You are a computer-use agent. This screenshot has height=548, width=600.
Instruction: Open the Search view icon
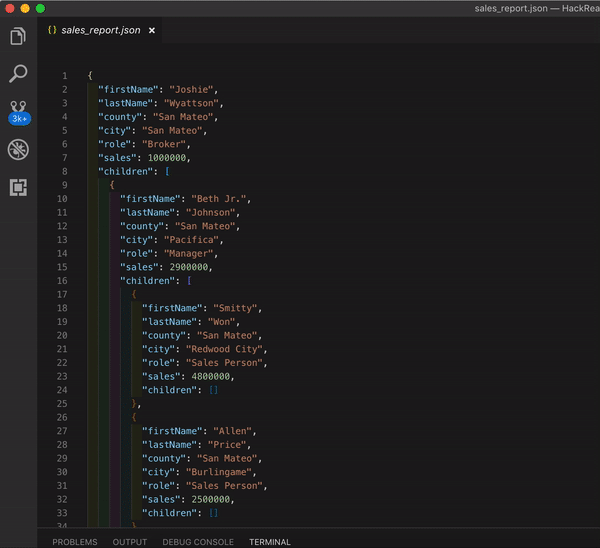(x=18, y=73)
